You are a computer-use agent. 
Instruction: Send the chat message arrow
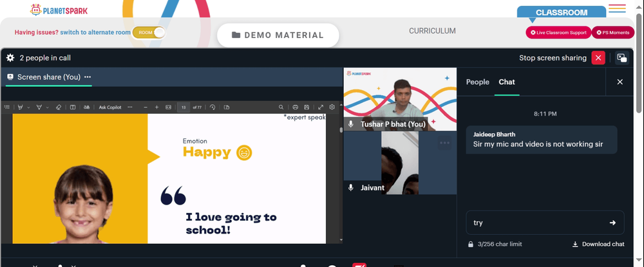click(x=612, y=223)
